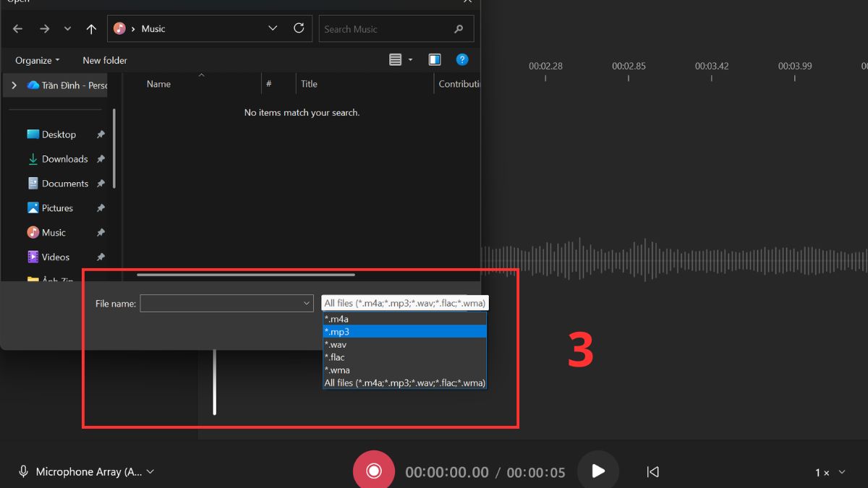The image size is (868, 488).
Task: Toggle the preview pane
Action: tap(435, 60)
